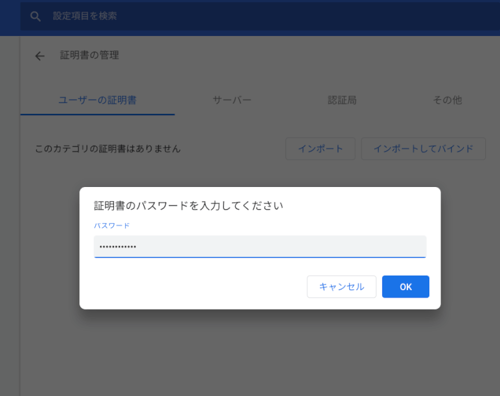The height and width of the screenshot is (396, 500).
Task: Confirm the password with OK
Action: tap(406, 287)
